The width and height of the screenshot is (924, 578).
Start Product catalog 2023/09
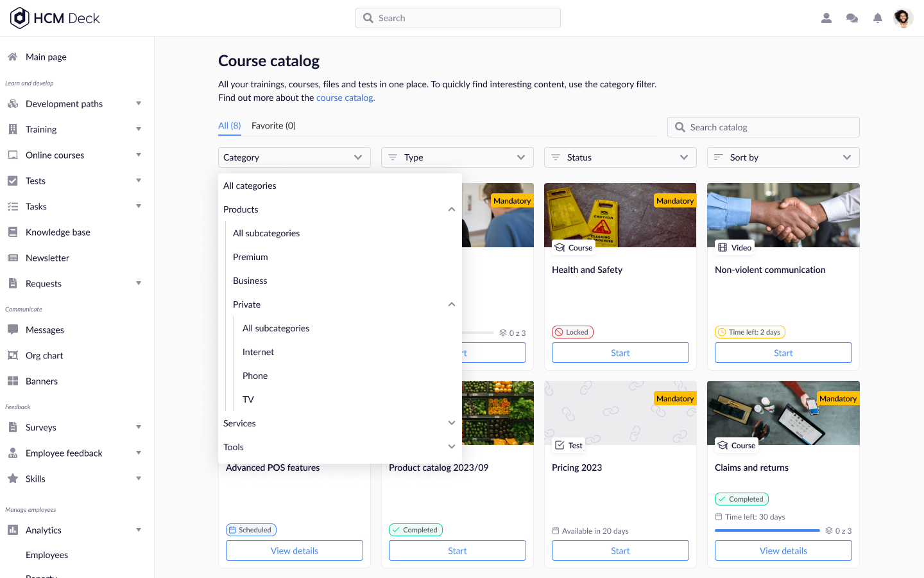tap(458, 550)
